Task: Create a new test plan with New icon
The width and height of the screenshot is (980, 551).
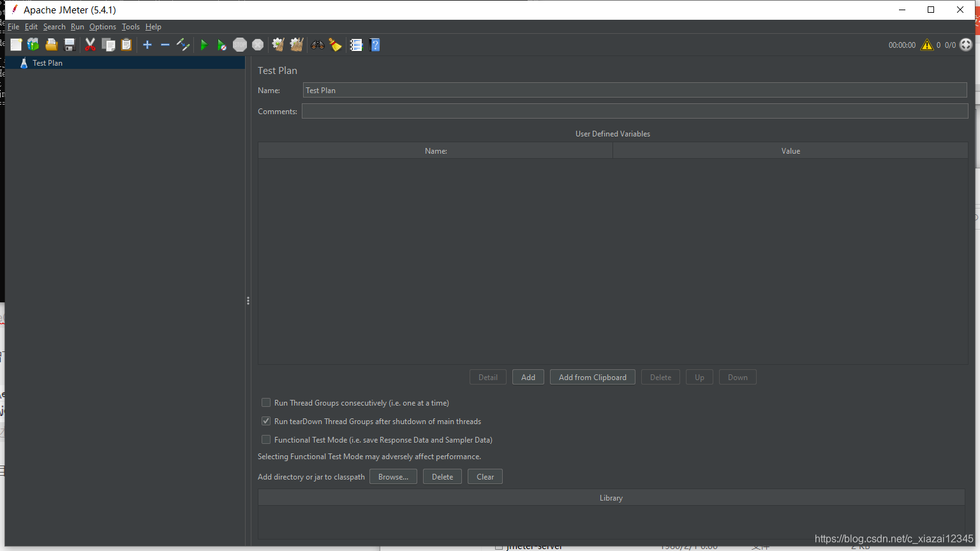Action: click(16, 45)
